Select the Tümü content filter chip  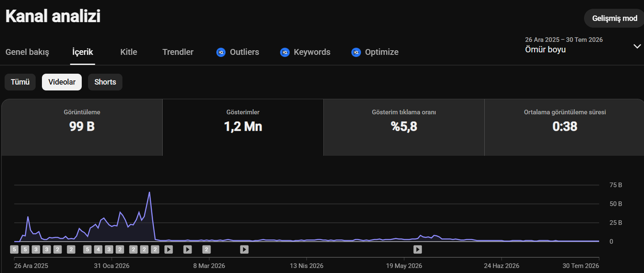[x=20, y=82]
